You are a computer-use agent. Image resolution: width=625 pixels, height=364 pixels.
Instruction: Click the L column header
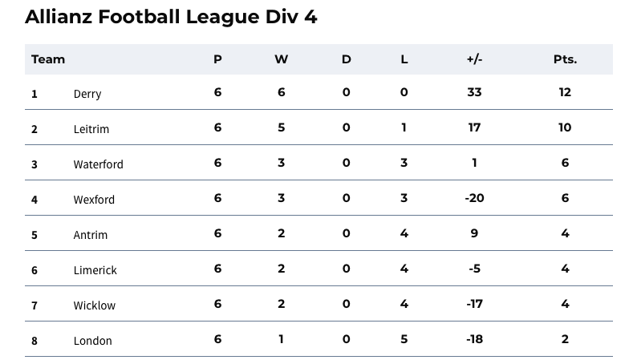click(404, 59)
